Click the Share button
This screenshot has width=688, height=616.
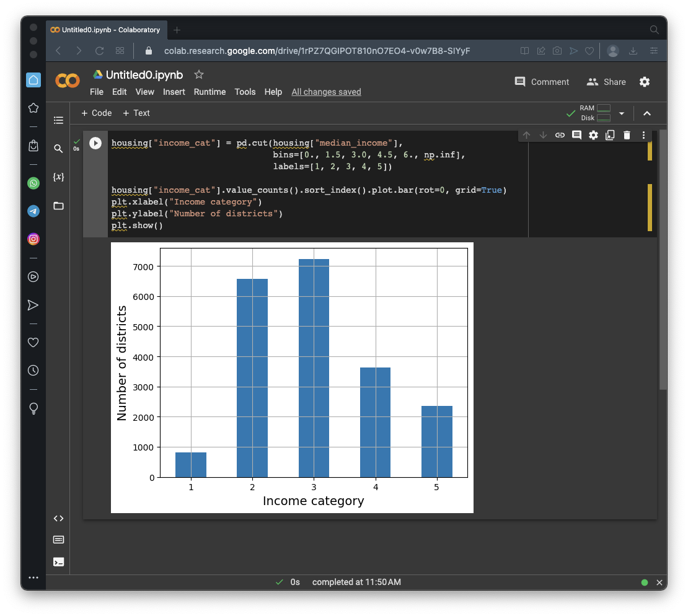tap(606, 82)
